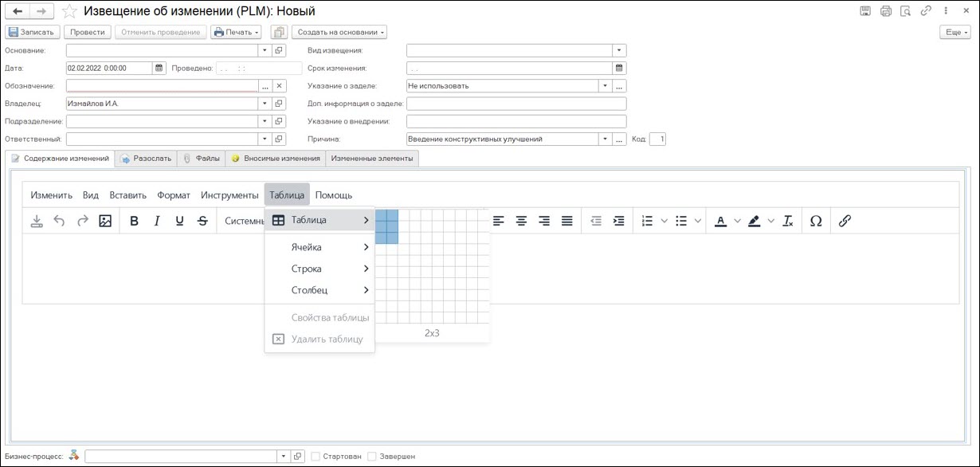Insert special character with Omega icon

coord(815,221)
